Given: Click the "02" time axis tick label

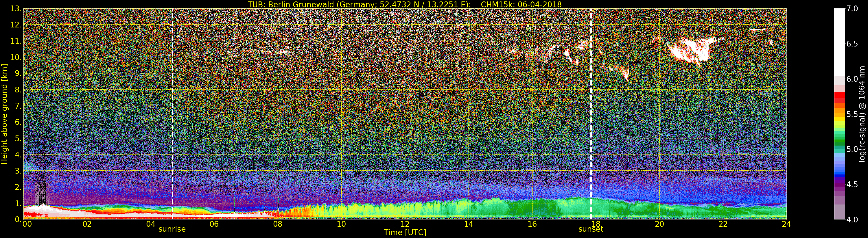Looking at the screenshot, I should click(x=87, y=224).
